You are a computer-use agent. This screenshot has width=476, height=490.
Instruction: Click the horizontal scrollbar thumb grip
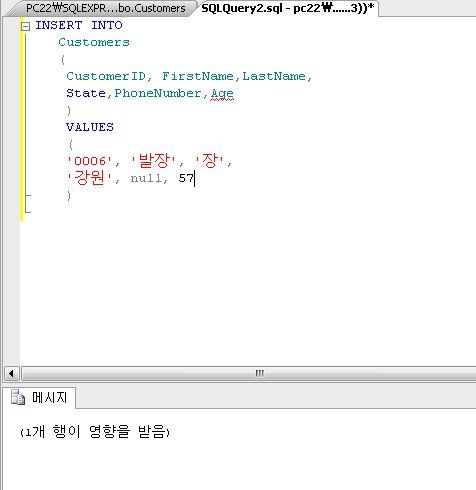pos(259,373)
